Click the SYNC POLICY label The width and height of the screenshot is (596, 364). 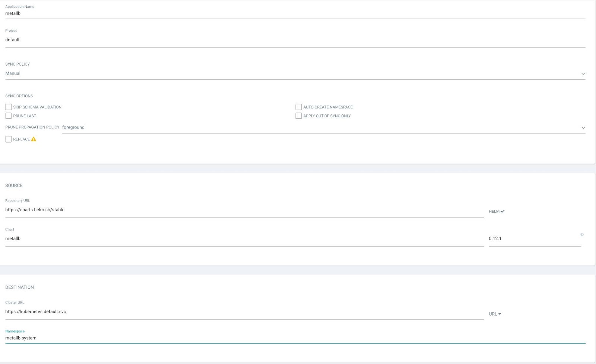click(x=18, y=64)
